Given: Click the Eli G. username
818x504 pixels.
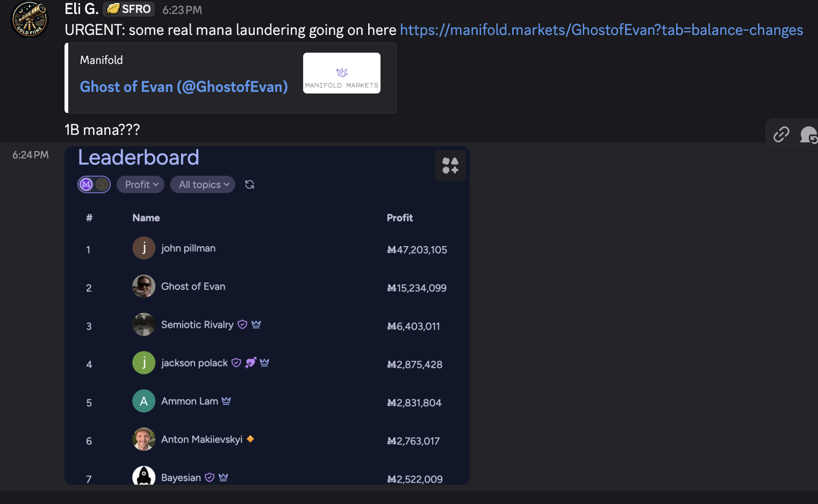Looking at the screenshot, I should (x=82, y=9).
